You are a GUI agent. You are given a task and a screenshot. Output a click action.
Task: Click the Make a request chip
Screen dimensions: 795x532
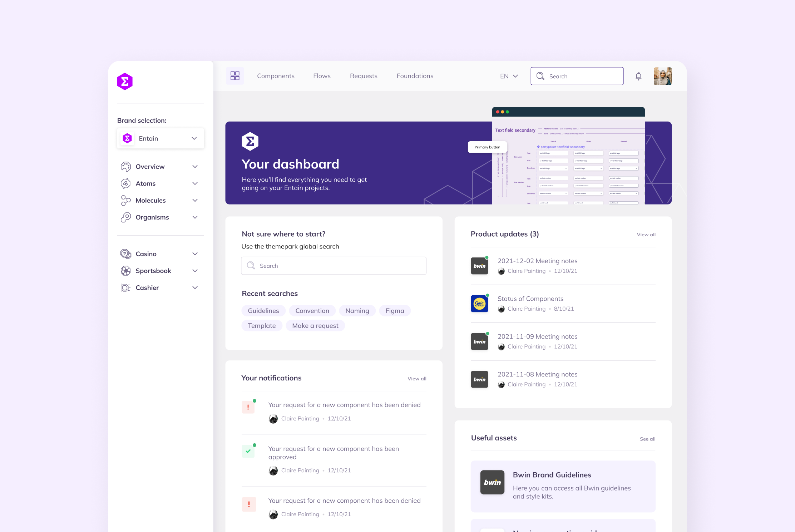coord(315,326)
